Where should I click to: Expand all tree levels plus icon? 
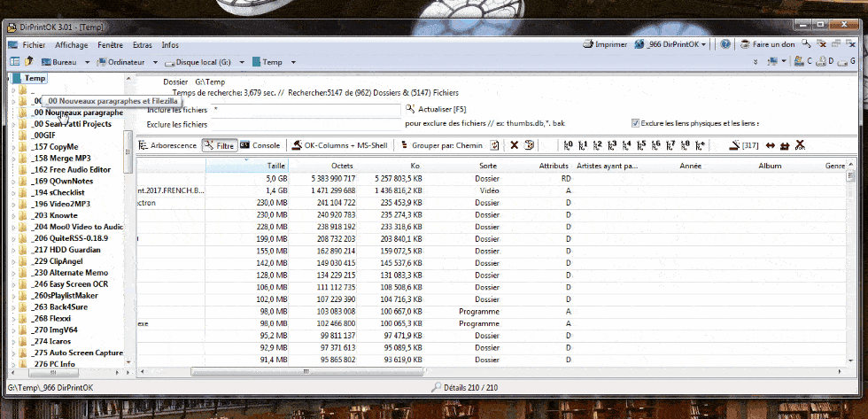tap(701, 145)
